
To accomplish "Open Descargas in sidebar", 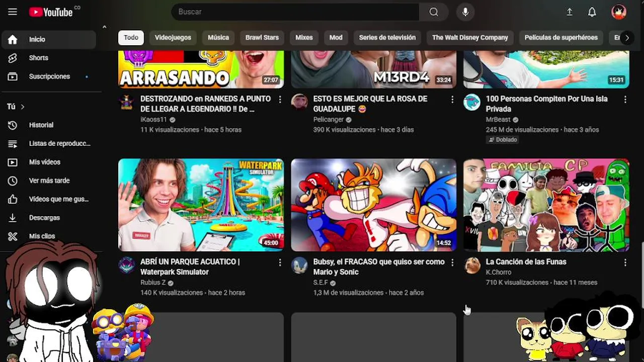I will point(49,218).
